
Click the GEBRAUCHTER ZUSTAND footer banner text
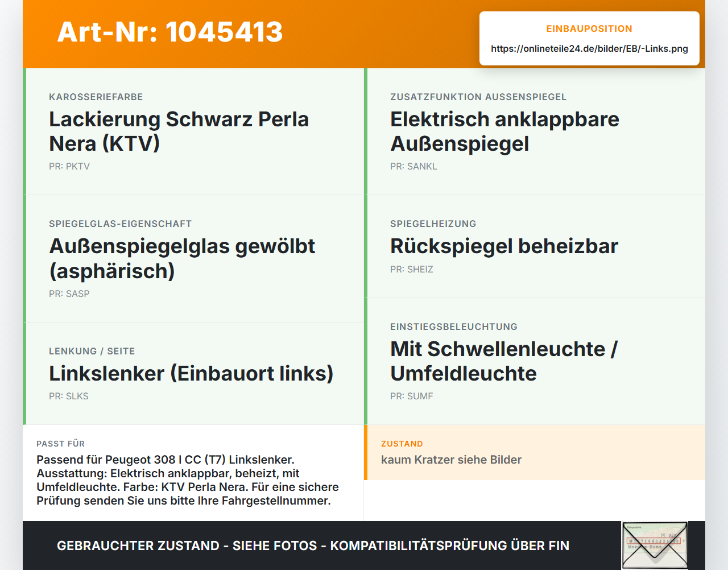[313, 546]
